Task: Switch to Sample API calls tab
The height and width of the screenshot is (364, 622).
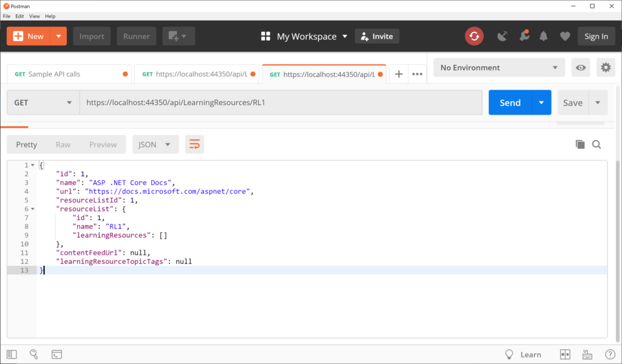Action: click(69, 74)
